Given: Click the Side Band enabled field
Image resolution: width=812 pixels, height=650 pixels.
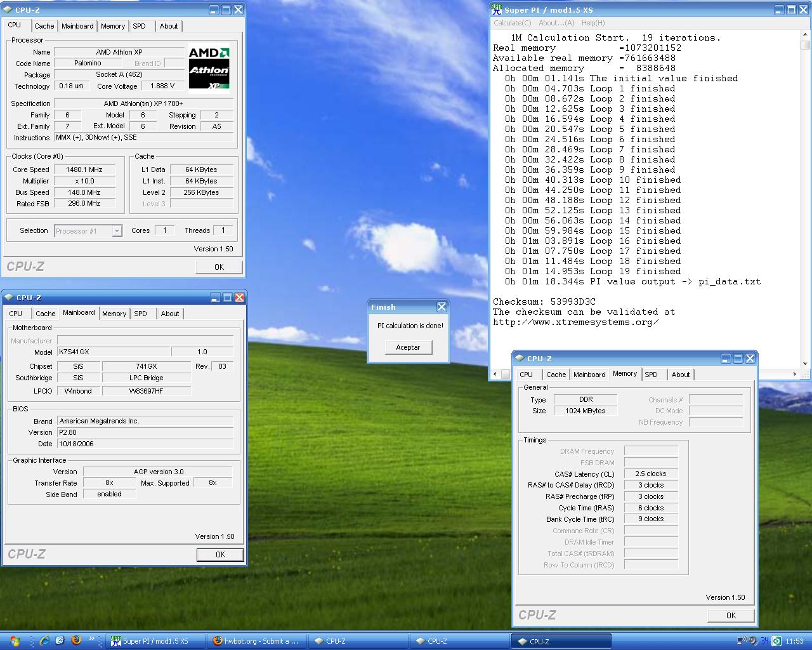Looking at the screenshot, I should point(110,494).
